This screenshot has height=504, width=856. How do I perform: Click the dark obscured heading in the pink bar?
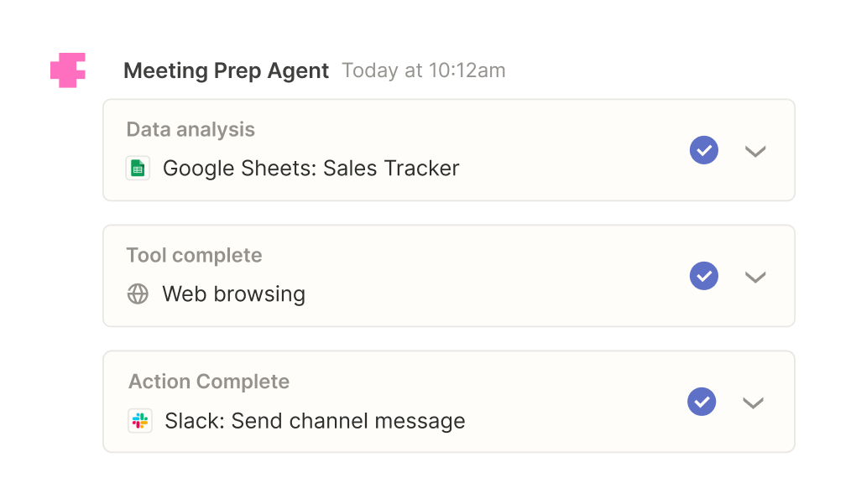click(235, 70)
